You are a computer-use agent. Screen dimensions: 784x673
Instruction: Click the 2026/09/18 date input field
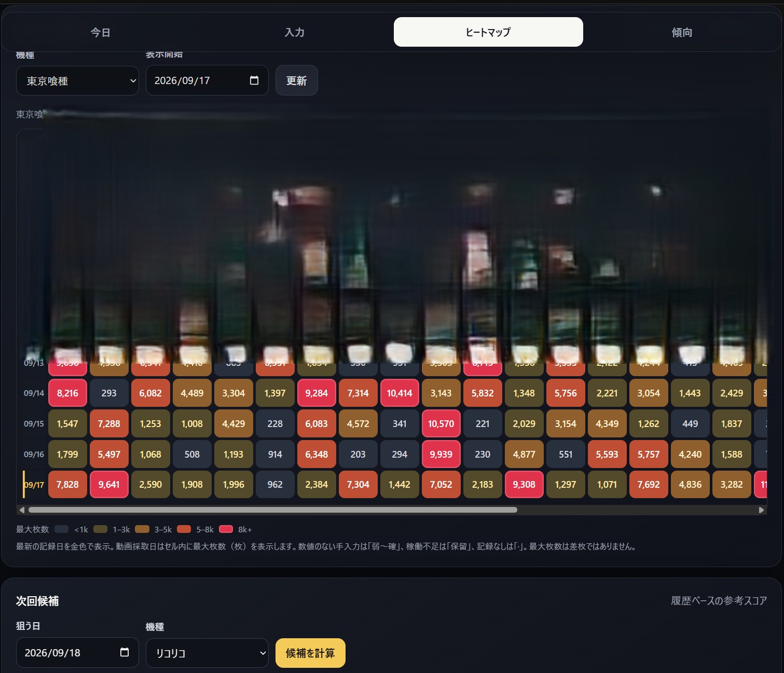coord(77,652)
